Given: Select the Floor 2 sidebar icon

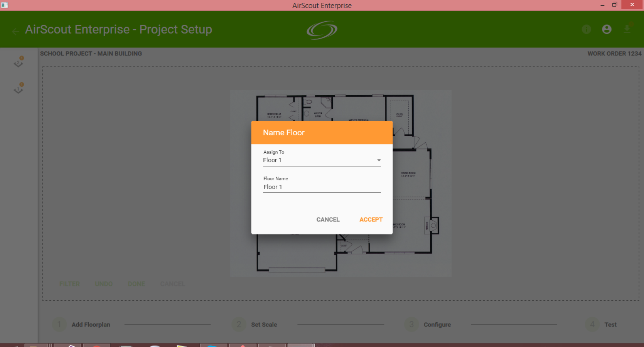Looking at the screenshot, I should pyautogui.click(x=19, y=62).
